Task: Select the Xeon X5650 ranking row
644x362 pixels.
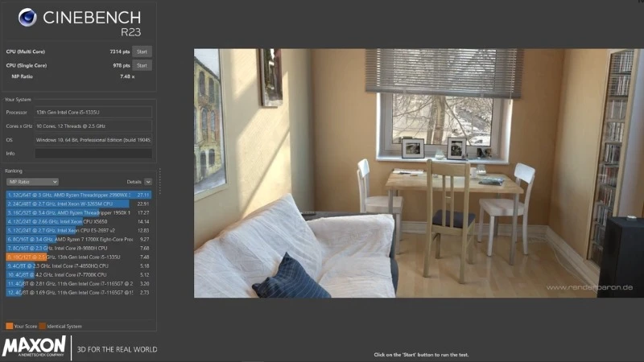Action: pyautogui.click(x=78, y=222)
